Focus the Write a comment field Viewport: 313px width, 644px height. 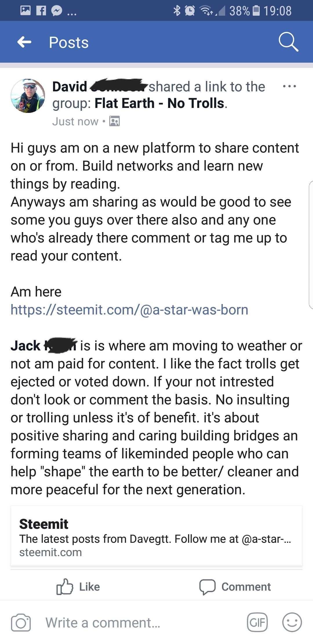(142, 623)
